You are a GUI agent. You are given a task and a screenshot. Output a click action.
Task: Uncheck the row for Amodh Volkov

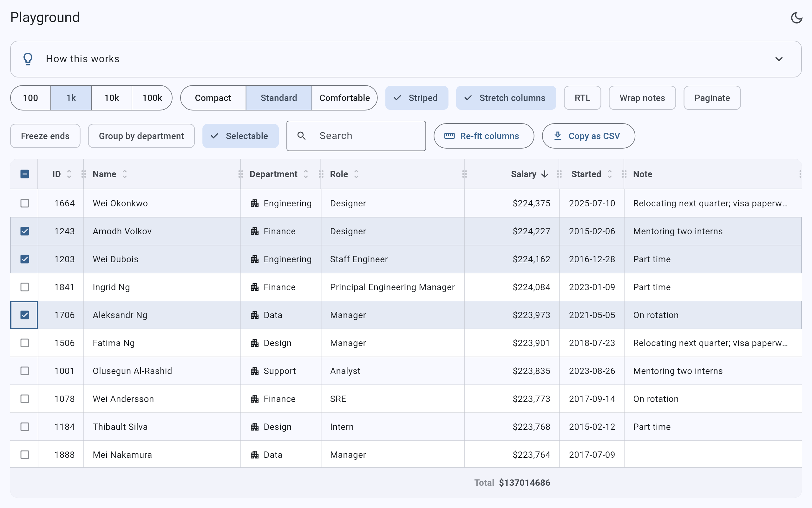24,231
